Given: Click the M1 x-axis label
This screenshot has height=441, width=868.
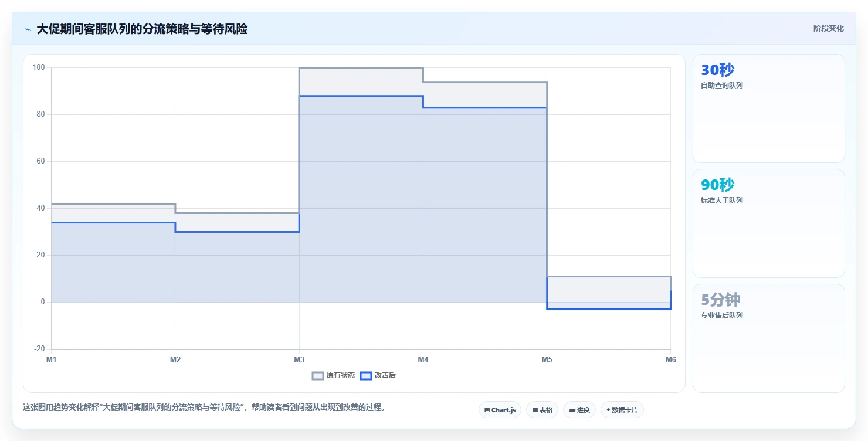Looking at the screenshot, I should coord(52,360).
